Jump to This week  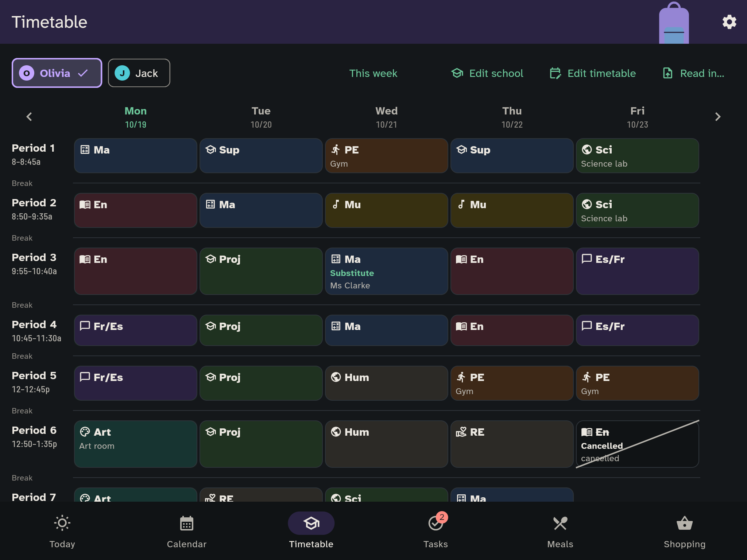(373, 73)
